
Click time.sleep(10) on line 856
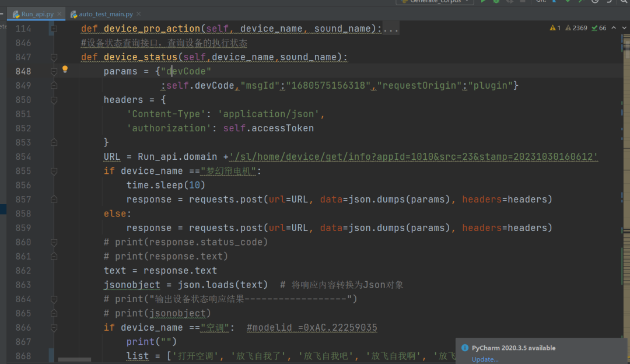[166, 185]
